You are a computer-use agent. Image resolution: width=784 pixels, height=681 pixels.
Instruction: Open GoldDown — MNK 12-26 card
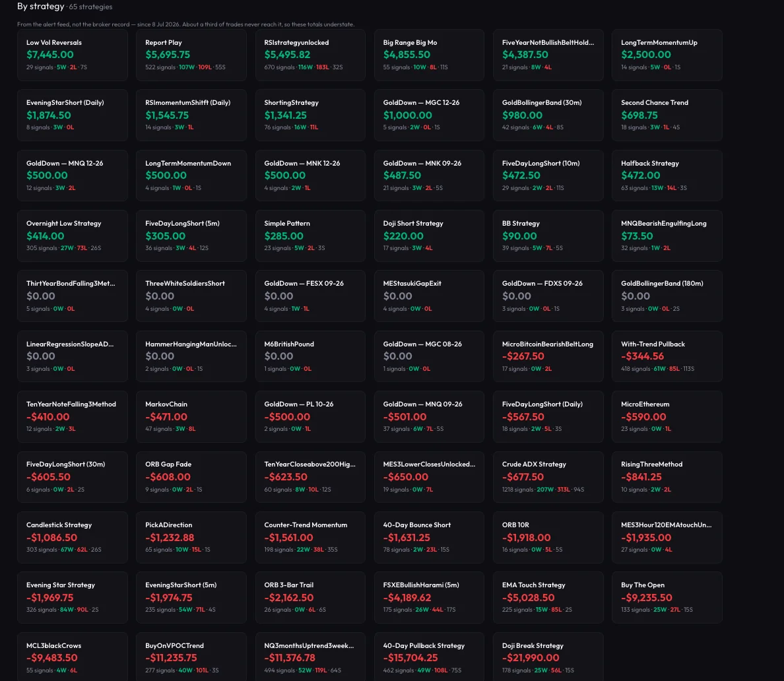point(310,176)
